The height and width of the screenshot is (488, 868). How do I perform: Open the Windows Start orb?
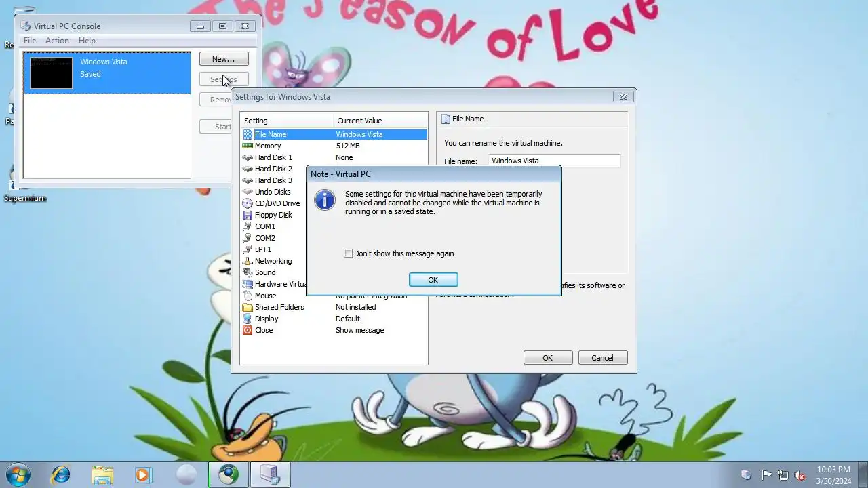pos(18,474)
